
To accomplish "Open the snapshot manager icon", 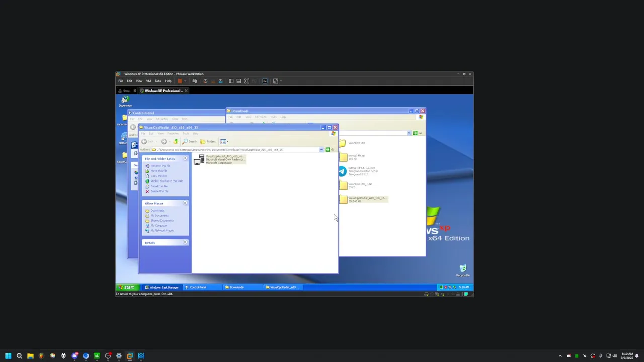I will pyautogui.click(x=220, y=81).
